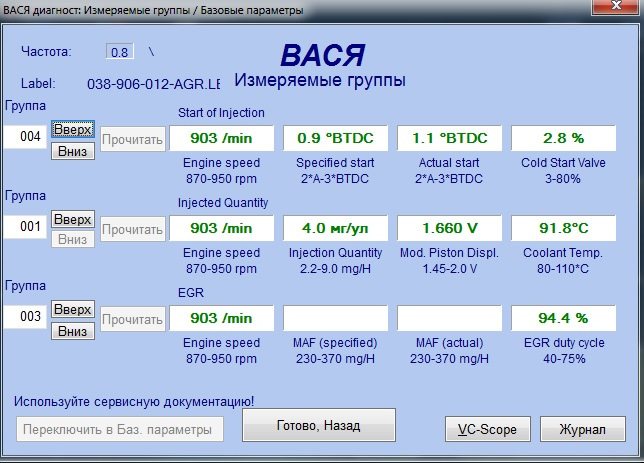Click the label file 038-906-012-AGR

(x=154, y=84)
